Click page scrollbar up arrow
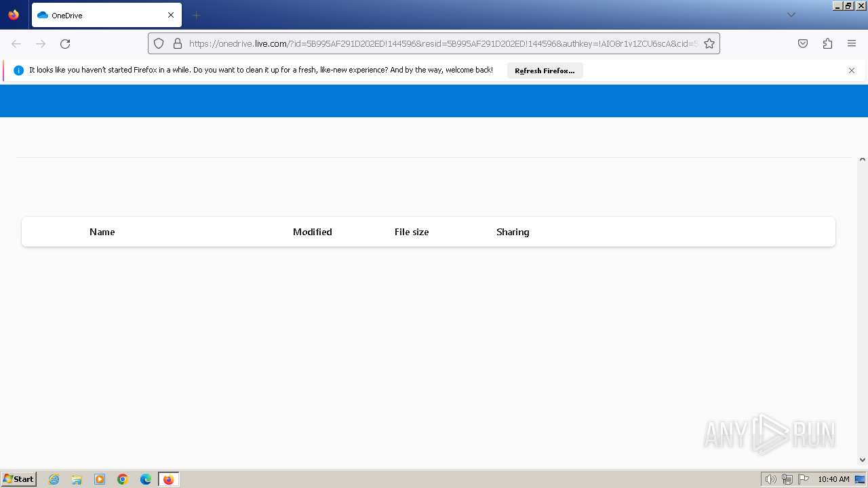This screenshot has height=488, width=868. 863,160
